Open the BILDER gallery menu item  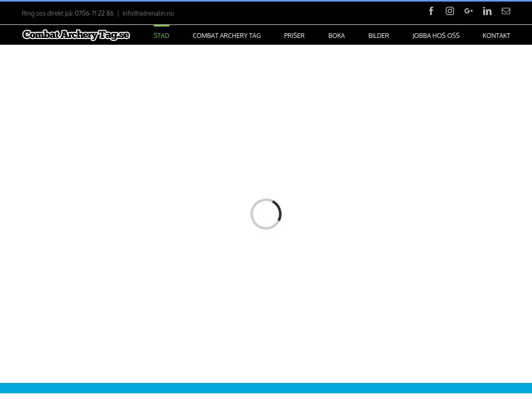click(378, 36)
